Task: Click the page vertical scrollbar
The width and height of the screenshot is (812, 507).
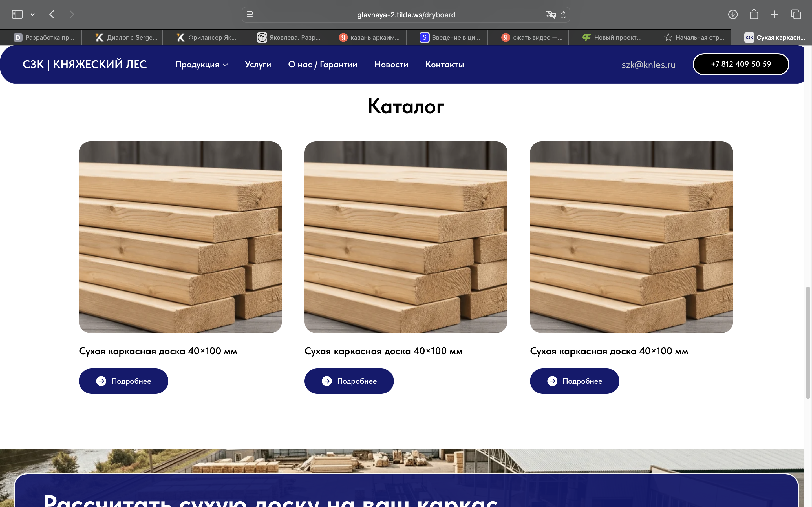Action: pos(808,342)
